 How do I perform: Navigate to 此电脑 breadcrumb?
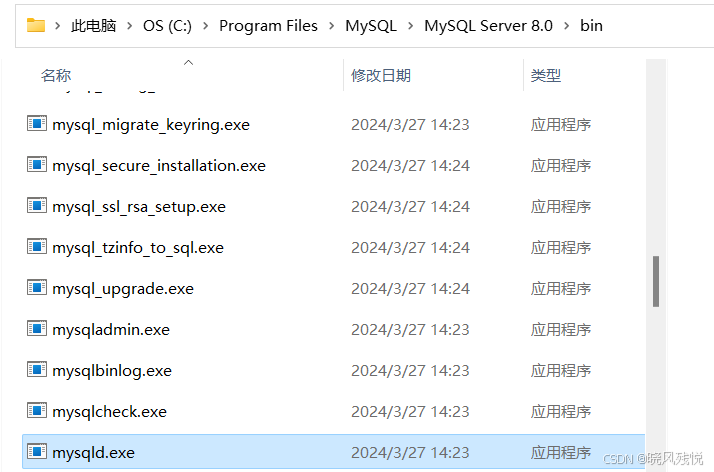(x=93, y=26)
